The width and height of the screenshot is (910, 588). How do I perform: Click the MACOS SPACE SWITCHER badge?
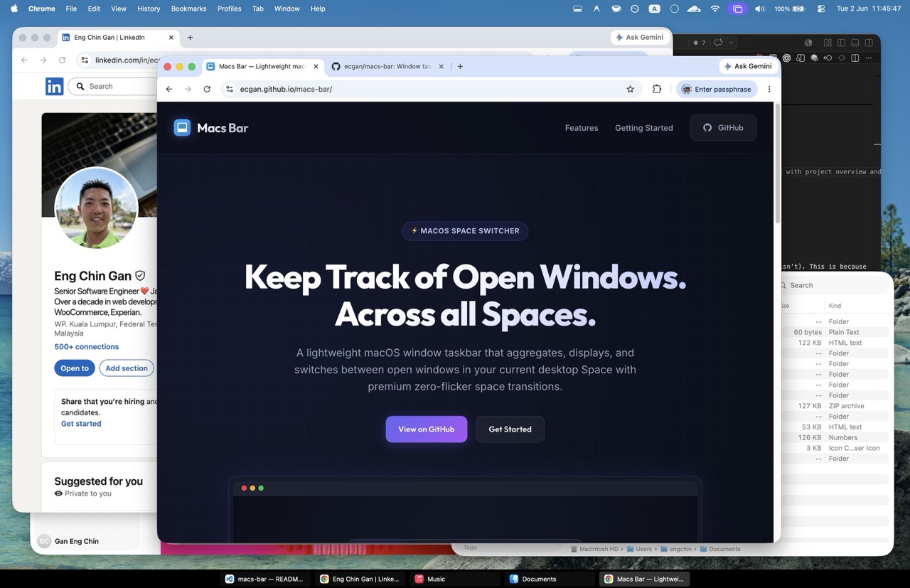[465, 230]
